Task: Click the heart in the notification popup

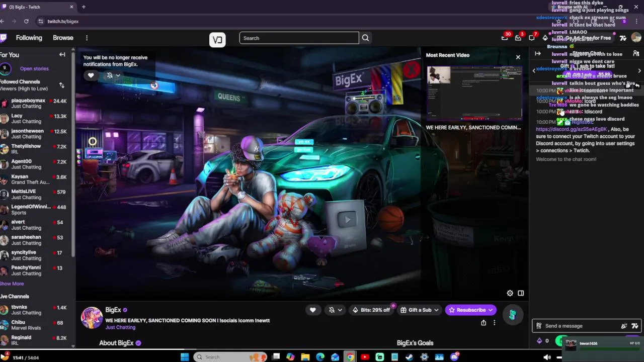Action: pos(91,75)
